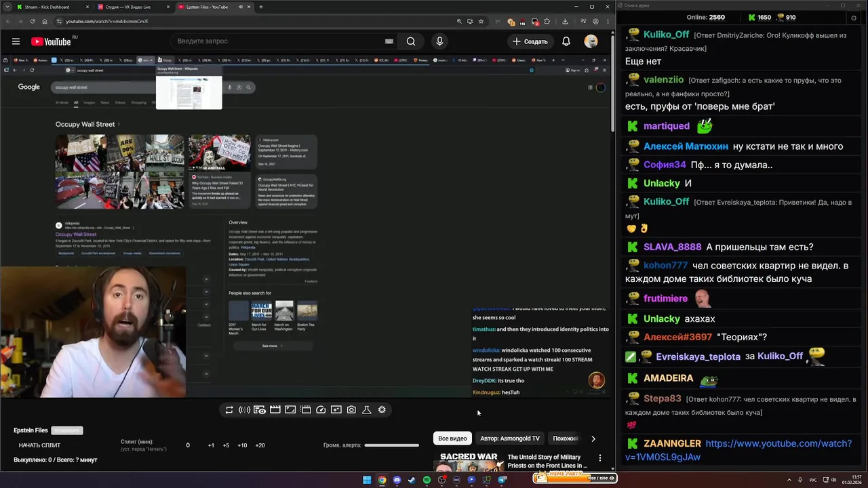The width and height of the screenshot is (868, 488).
Task: Click the YouTube search magnifier button
Action: (411, 41)
